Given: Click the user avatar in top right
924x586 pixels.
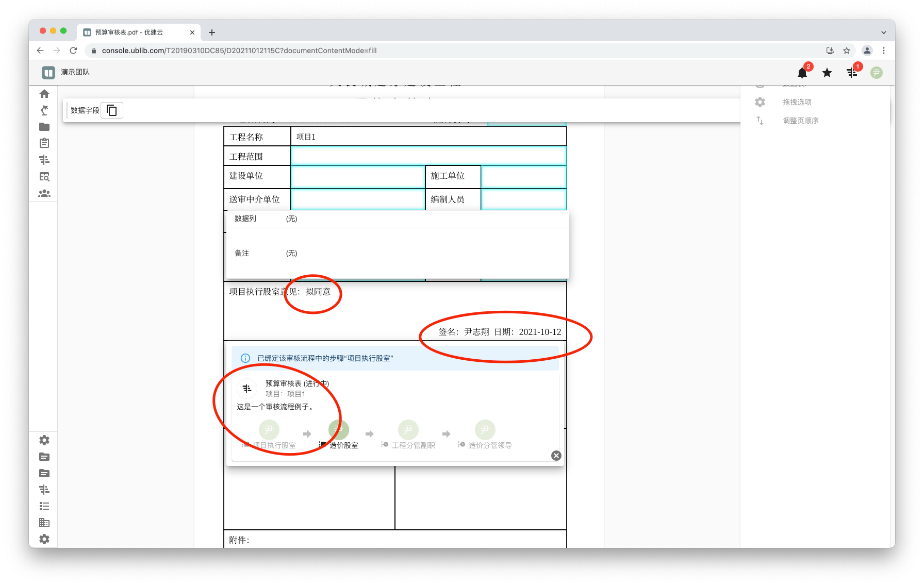Looking at the screenshot, I should pyautogui.click(x=877, y=73).
